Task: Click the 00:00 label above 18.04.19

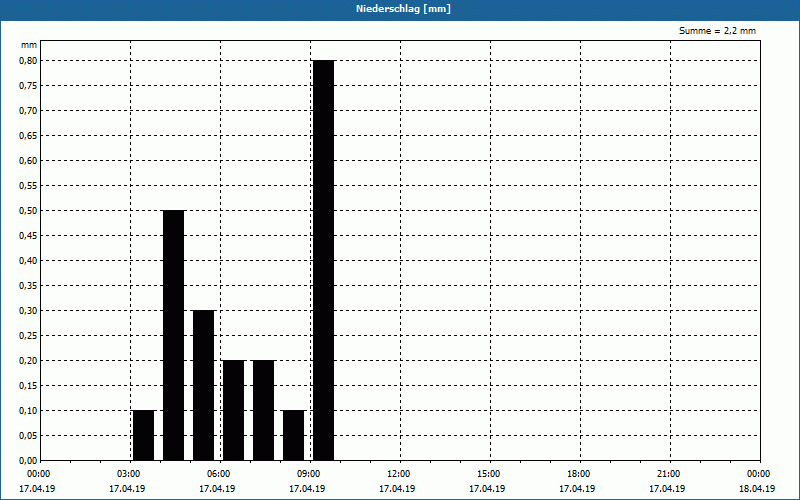Action: click(x=759, y=474)
